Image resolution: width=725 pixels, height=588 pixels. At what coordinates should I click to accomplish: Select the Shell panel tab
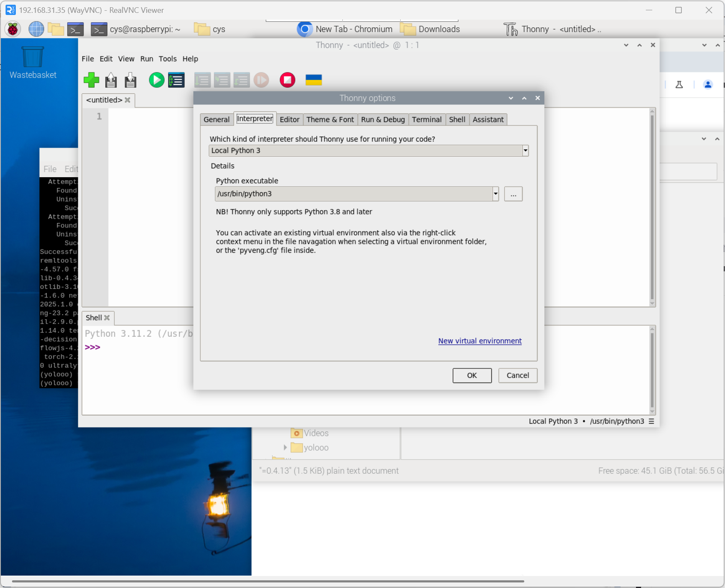click(94, 318)
